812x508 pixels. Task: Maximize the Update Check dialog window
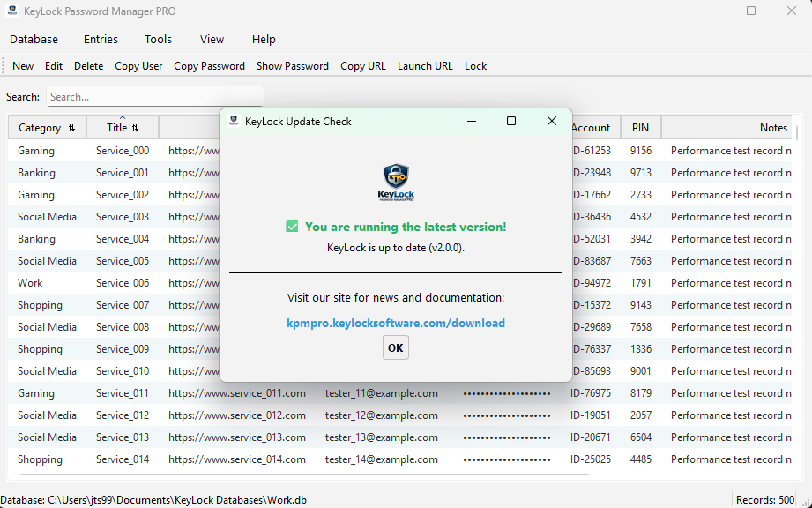click(x=511, y=121)
